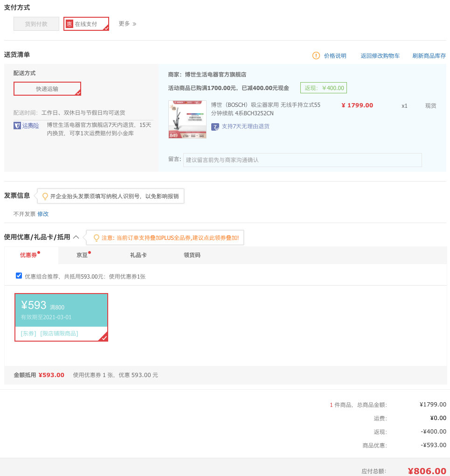Click the 7-day return badge icon
The image size is (450, 476).
[x=215, y=127]
